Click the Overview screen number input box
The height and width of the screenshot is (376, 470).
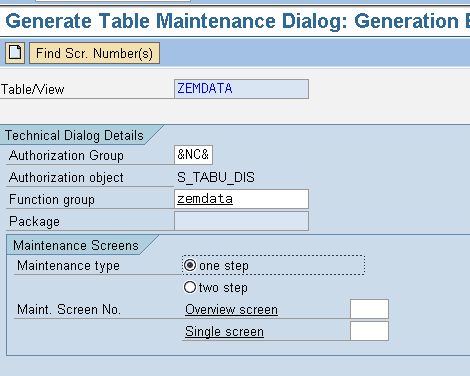[369, 309]
